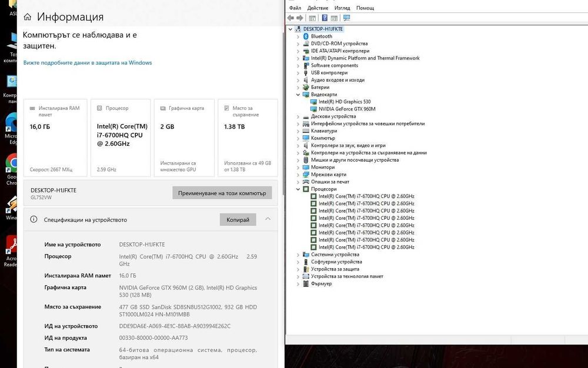588x368 pixels.
Task: Toggle the show/hide console tree toolbar icon
Action: (x=312, y=18)
